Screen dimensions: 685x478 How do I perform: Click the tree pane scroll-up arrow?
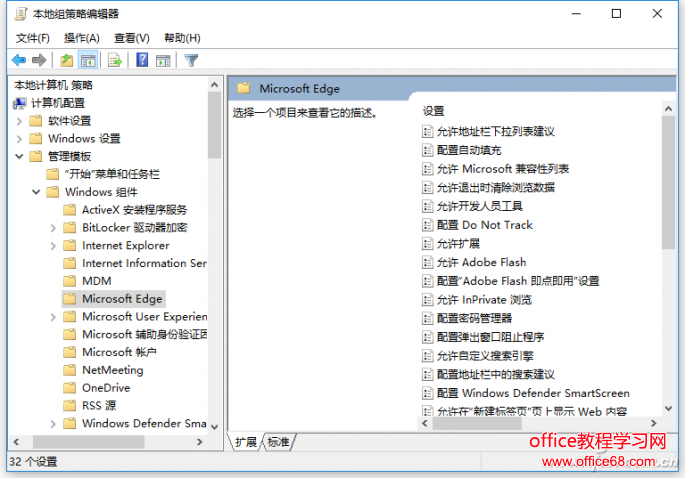coord(214,85)
